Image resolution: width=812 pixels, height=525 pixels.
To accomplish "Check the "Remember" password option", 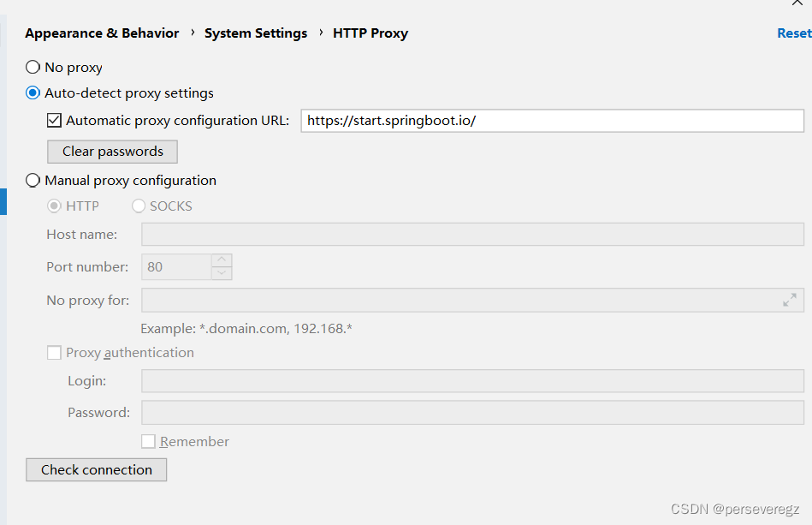I will click(148, 441).
